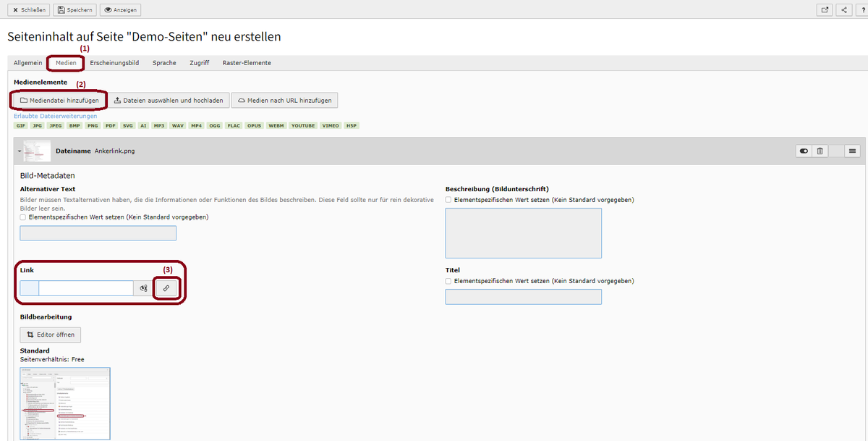
Task: Collapse the Ankerlink.png file entry
Action: (20, 151)
